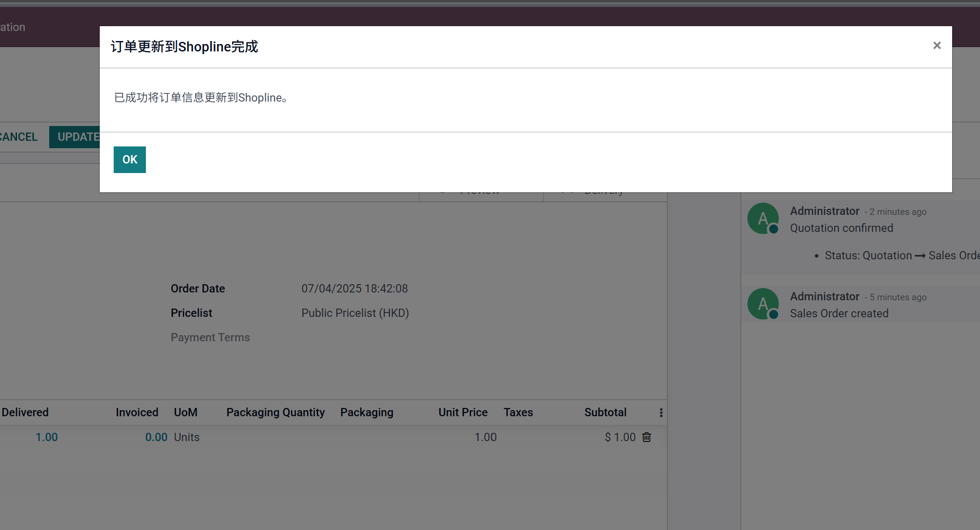Screen dimensions: 980x530
Task: Click the Invoiced column header
Action: coord(137,412)
